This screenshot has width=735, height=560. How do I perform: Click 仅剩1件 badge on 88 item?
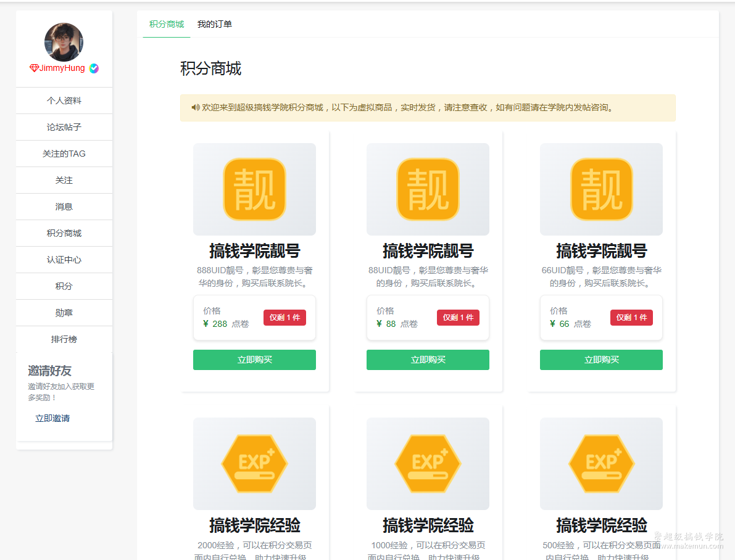(458, 318)
